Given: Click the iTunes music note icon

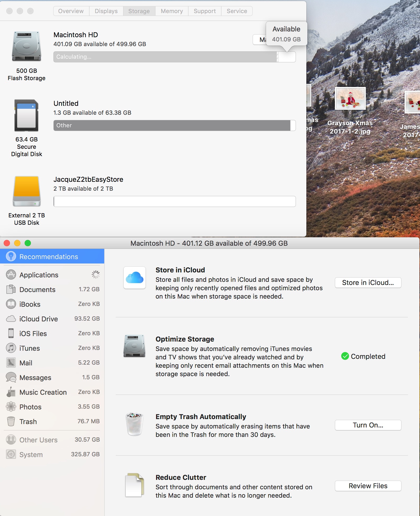Looking at the screenshot, I should coord(11,348).
